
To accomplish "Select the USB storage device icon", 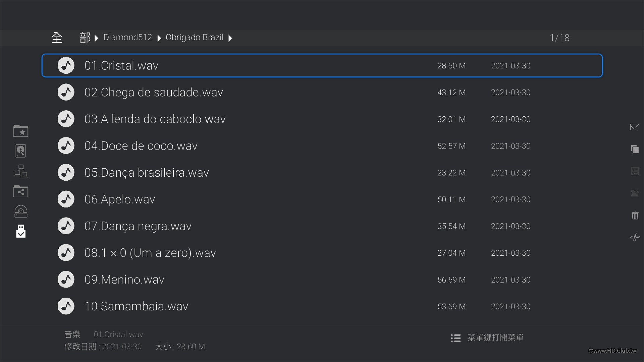I will 21,231.
